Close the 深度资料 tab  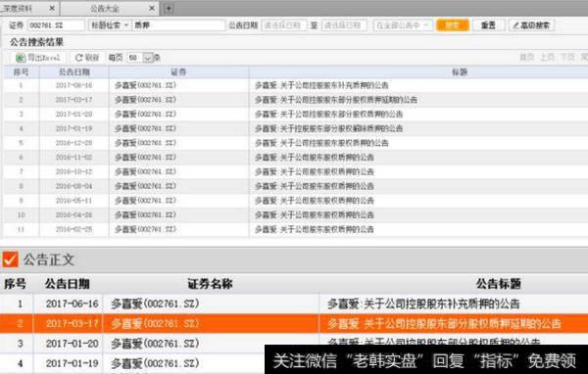52,8
